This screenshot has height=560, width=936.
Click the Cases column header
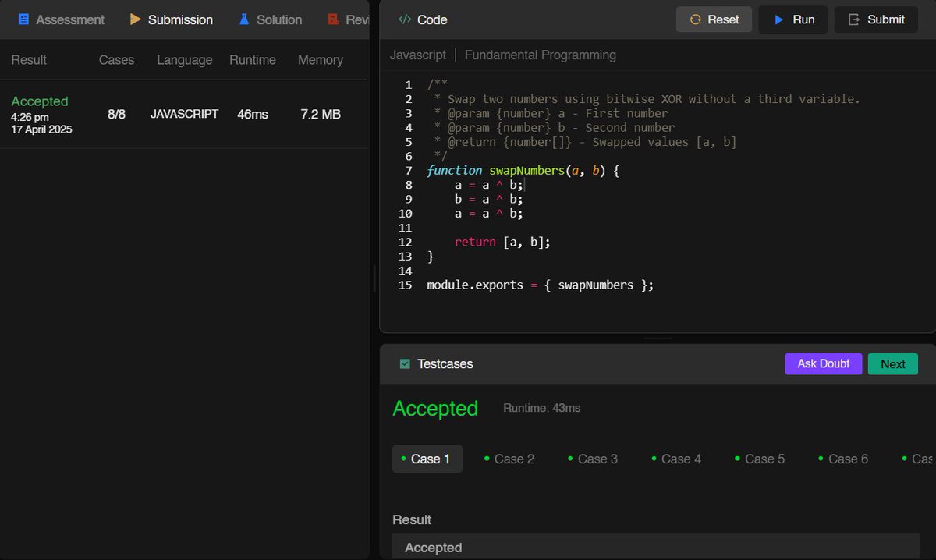point(117,60)
